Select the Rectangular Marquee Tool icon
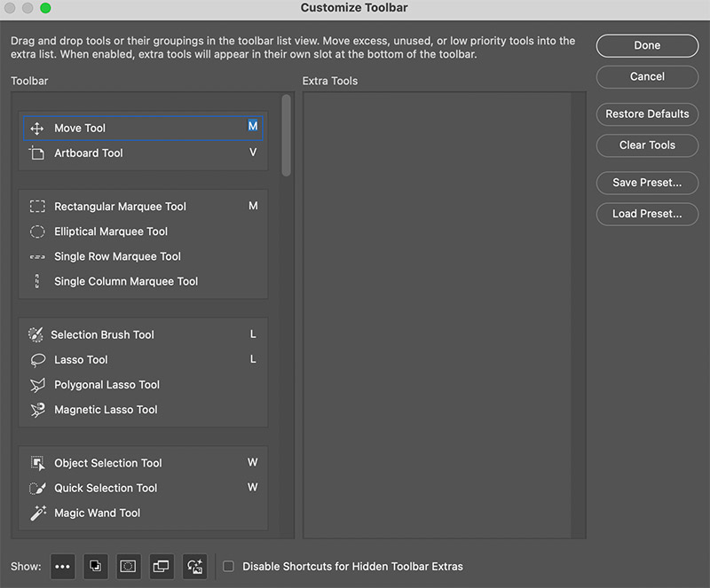Image resolution: width=710 pixels, height=588 pixels. coord(37,206)
